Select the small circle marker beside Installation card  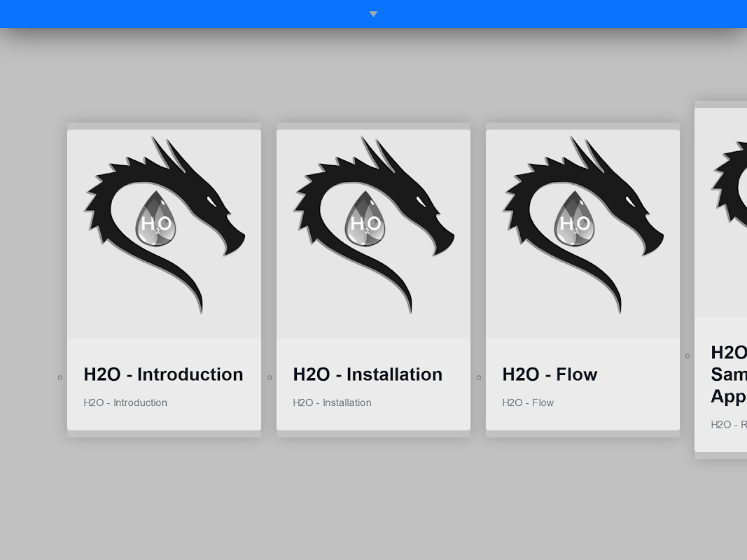point(270,378)
